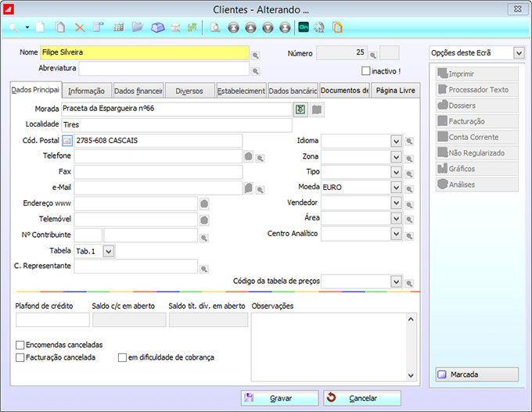This screenshot has height=412, width=532.
Task: Click the icon beside Telemóvel field
Action: coord(204,220)
